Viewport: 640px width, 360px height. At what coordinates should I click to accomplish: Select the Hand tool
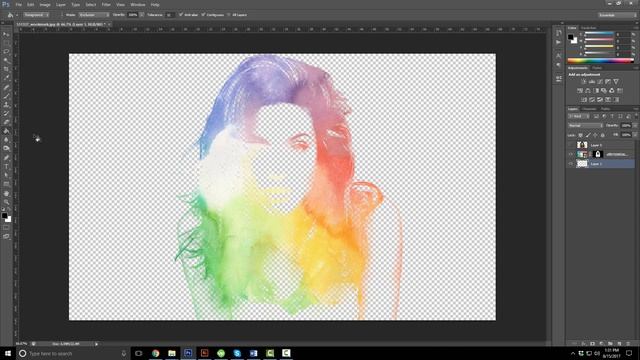pyautogui.click(x=6, y=193)
